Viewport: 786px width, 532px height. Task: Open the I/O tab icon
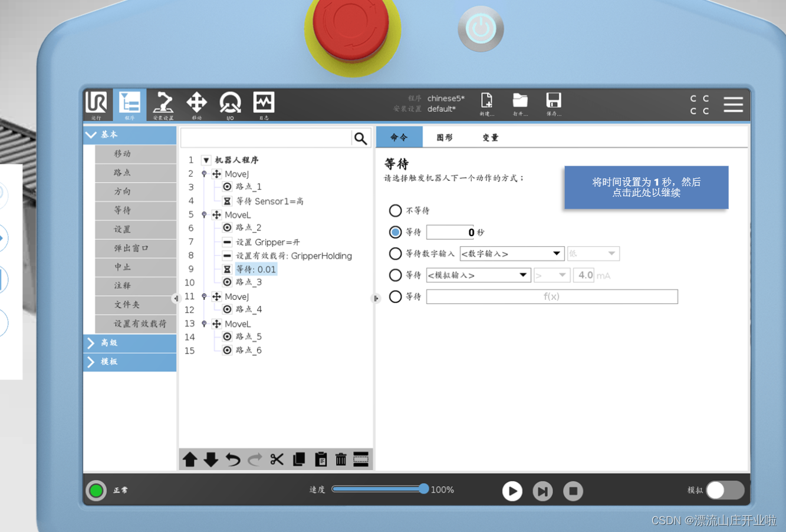tap(230, 105)
